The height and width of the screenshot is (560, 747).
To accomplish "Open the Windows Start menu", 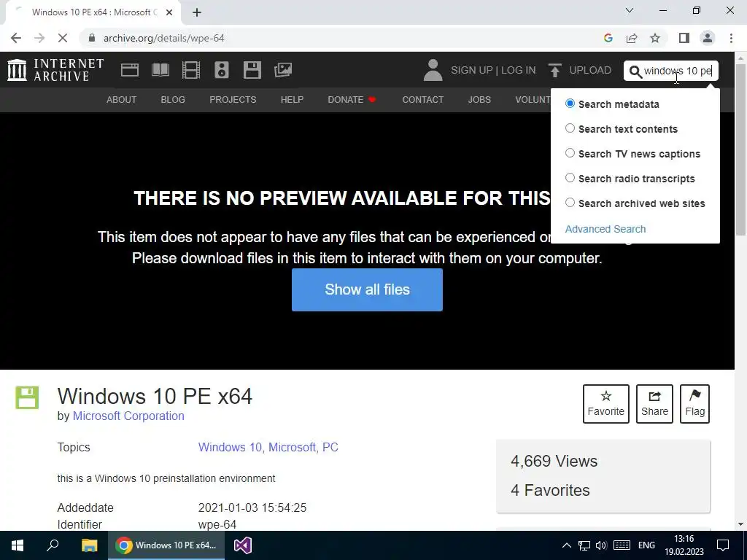I will pyautogui.click(x=18, y=545).
